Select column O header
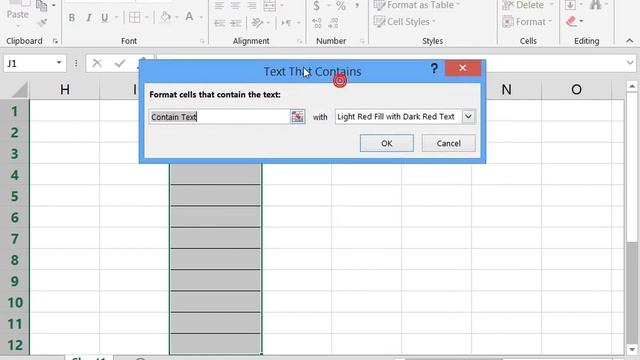 (576, 89)
